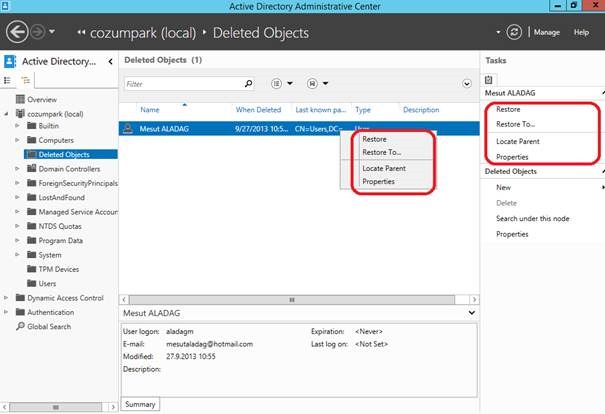Click the Tasks pane clipboard icon

pos(488,79)
